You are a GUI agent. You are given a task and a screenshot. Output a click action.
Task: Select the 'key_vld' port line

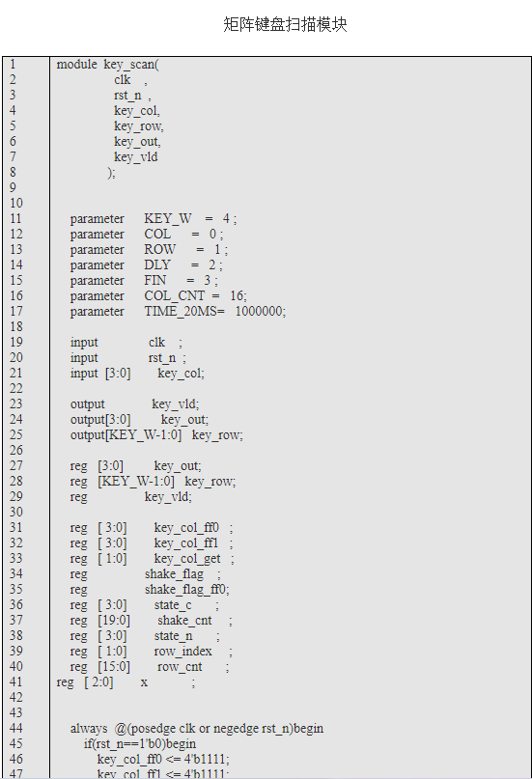[135, 157]
